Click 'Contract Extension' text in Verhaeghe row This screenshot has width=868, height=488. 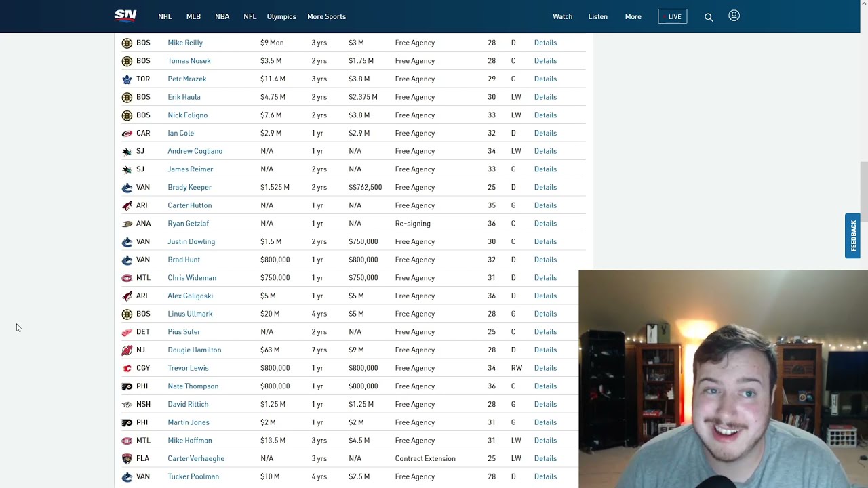pyautogui.click(x=425, y=458)
